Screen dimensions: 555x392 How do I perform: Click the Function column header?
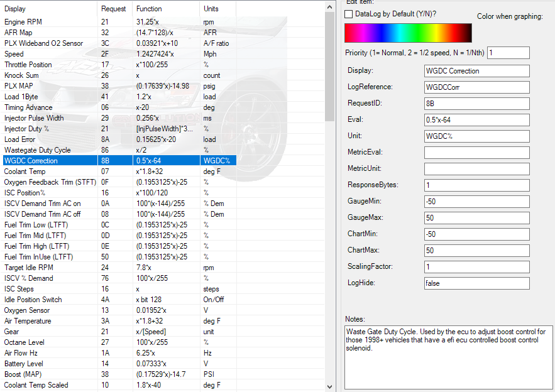point(166,9)
